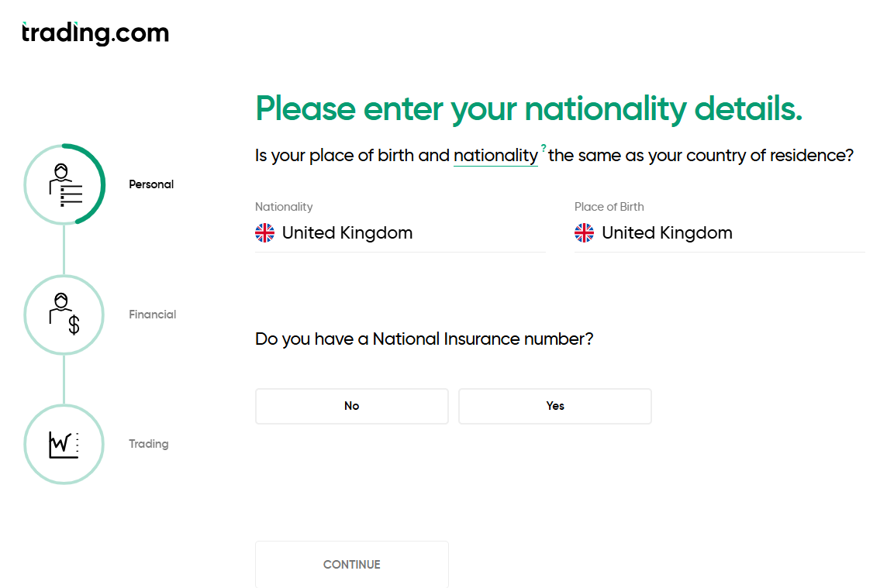Viewport: 887px width, 588px height.
Task: Switch to the Personal step label
Action: pyautogui.click(x=151, y=184)
